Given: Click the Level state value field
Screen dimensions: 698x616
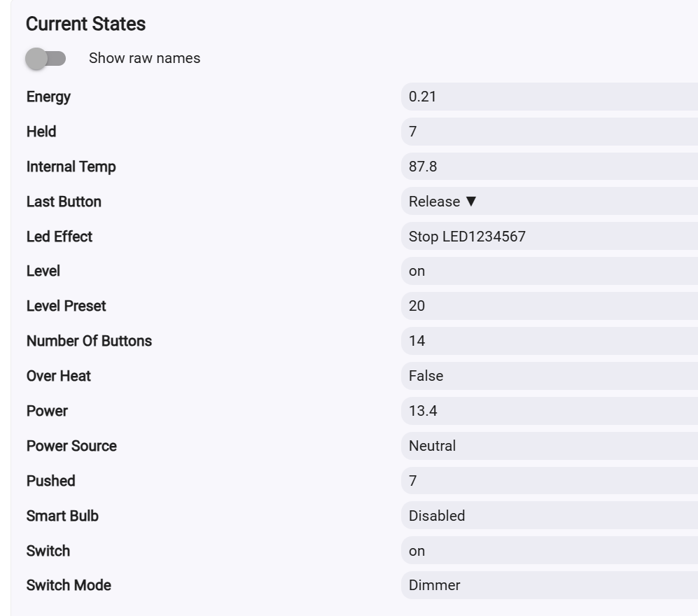Looking at the screenshot, I should pyautogui.click(x=550, y=271).
